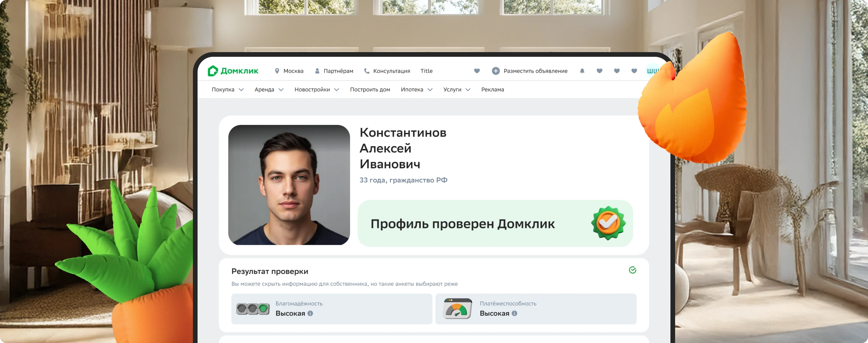This screenshot has height=343, width=868.
Task: Expand the Новостройки dropdown menu
Action: [x=317, y=89]
